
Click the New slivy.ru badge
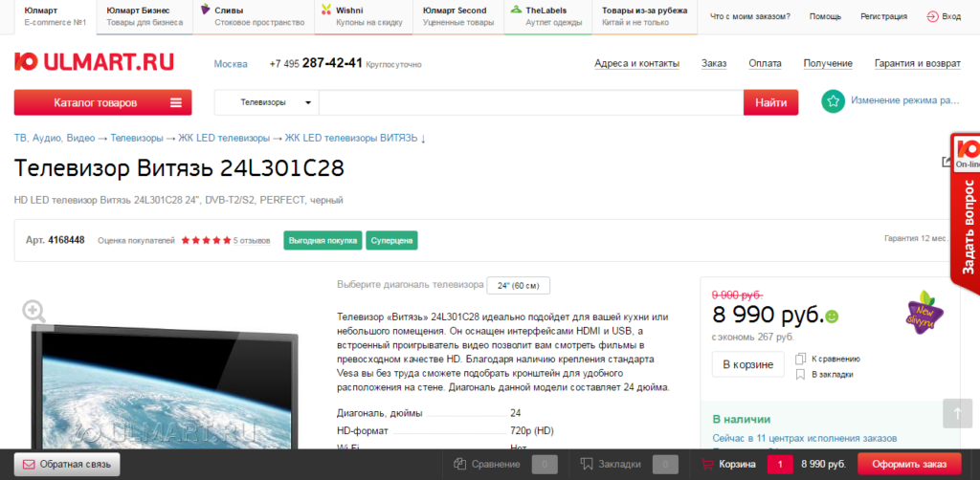925,312
